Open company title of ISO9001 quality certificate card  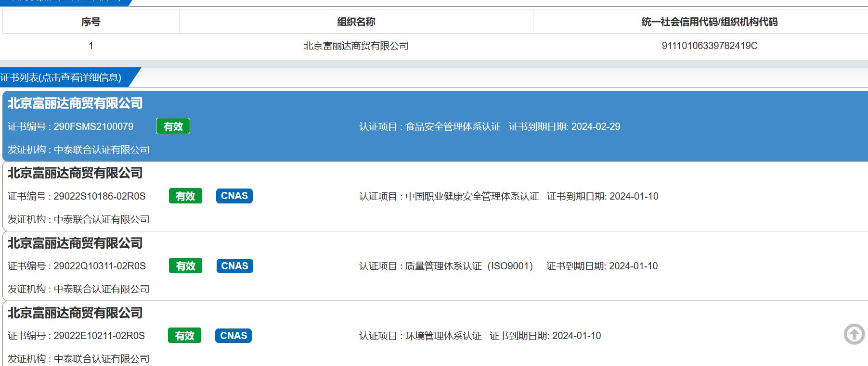[75, 243]
